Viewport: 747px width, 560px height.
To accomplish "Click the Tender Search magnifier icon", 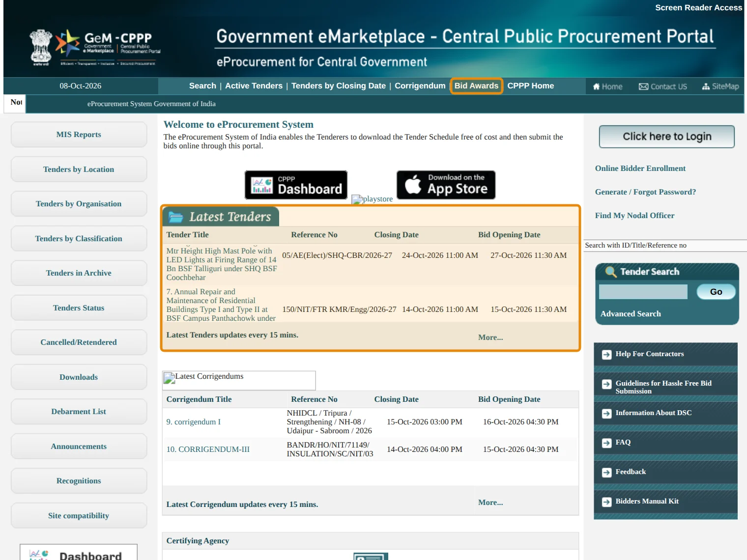I will click(x=610, y=272).
